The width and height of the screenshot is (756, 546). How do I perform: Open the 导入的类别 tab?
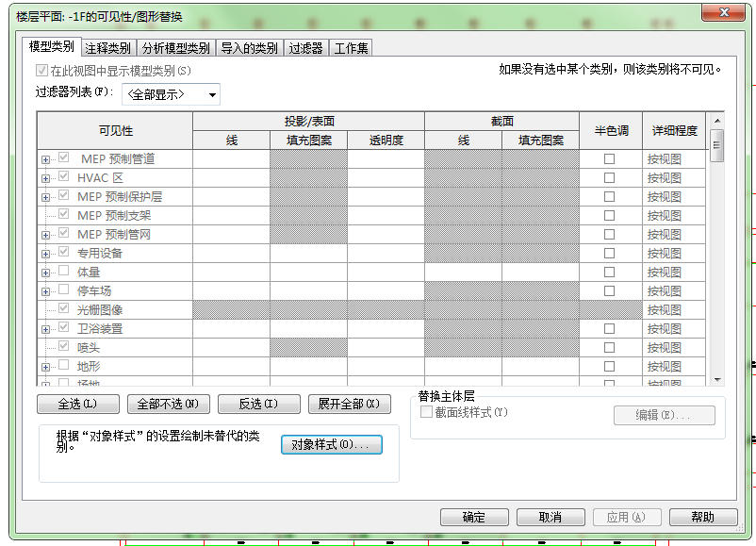(x=249, y=48)
